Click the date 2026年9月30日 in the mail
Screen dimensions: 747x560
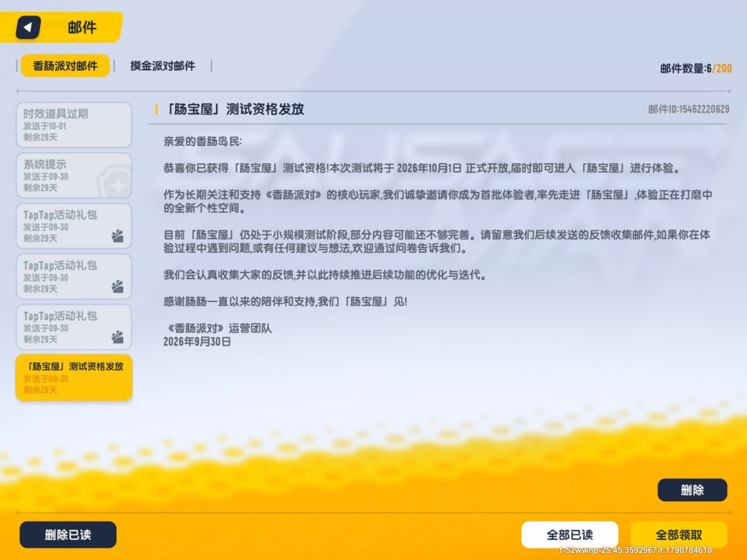click(196, 342)
